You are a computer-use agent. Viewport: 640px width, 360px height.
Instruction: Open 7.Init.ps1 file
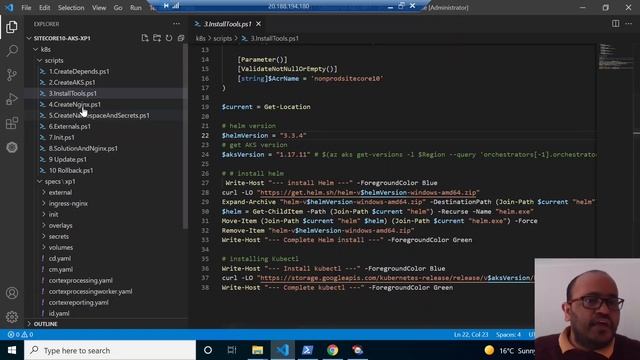click(x=62, y=137)
